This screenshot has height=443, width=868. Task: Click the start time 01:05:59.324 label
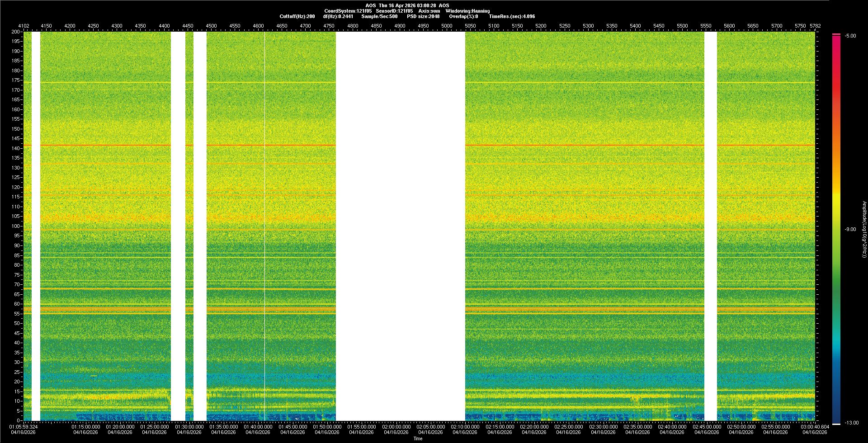pyautogui.click(x=24, y=427)
